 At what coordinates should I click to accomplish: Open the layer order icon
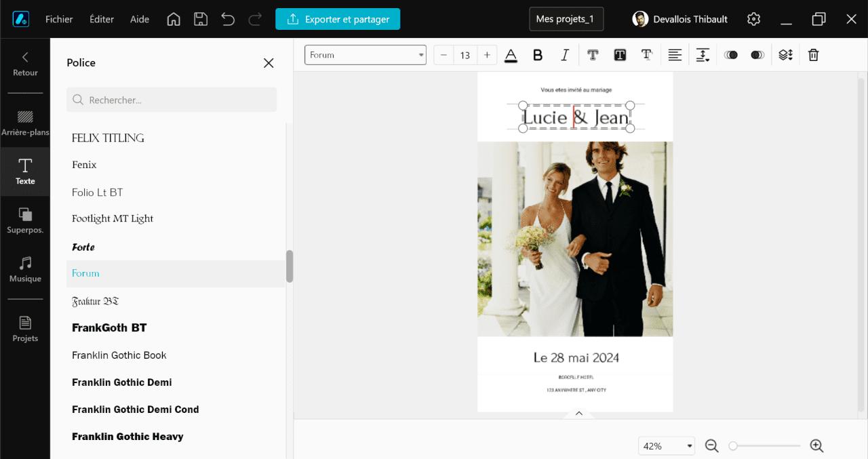[785, 56]
